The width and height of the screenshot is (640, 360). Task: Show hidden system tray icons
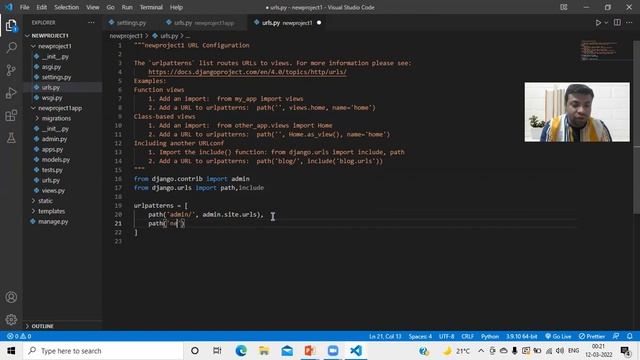(x=481, y=351)
